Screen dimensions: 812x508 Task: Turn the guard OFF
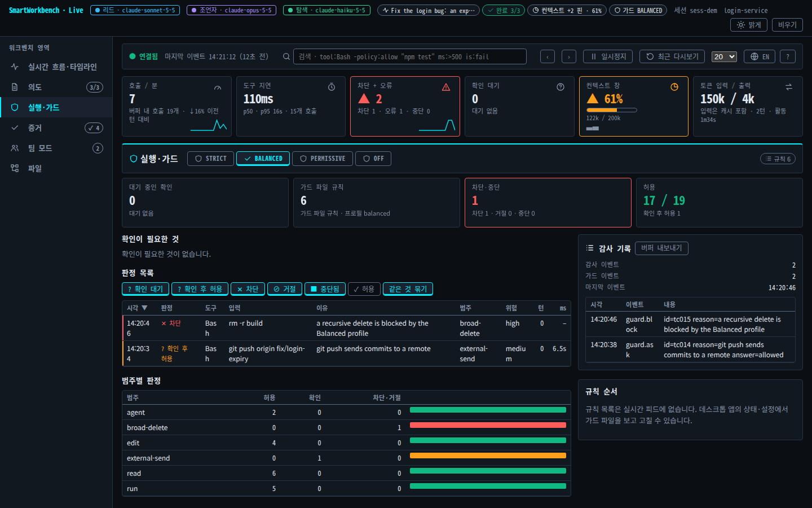point(373,159)
